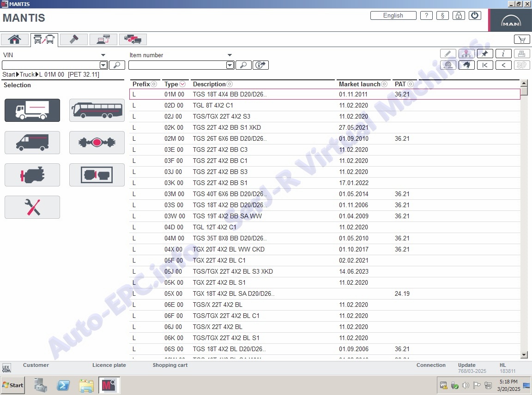Open the English language selector
This screenshot has height=395, width=532.
coord(393,16)
